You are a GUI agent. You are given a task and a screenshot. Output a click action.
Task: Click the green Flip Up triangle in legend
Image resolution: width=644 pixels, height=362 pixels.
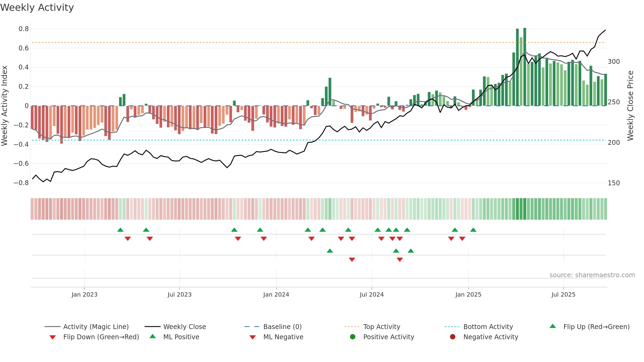[553, 326]
